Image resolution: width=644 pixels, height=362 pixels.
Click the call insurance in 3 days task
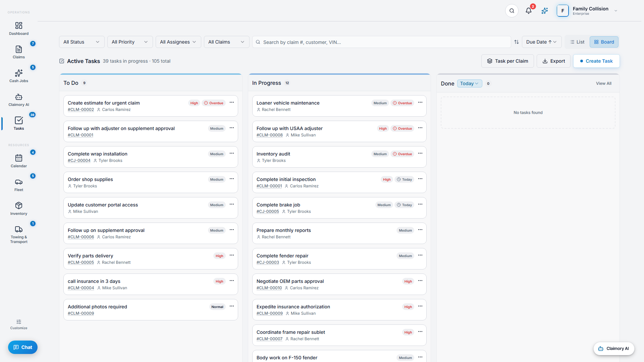tap(151, 284)
